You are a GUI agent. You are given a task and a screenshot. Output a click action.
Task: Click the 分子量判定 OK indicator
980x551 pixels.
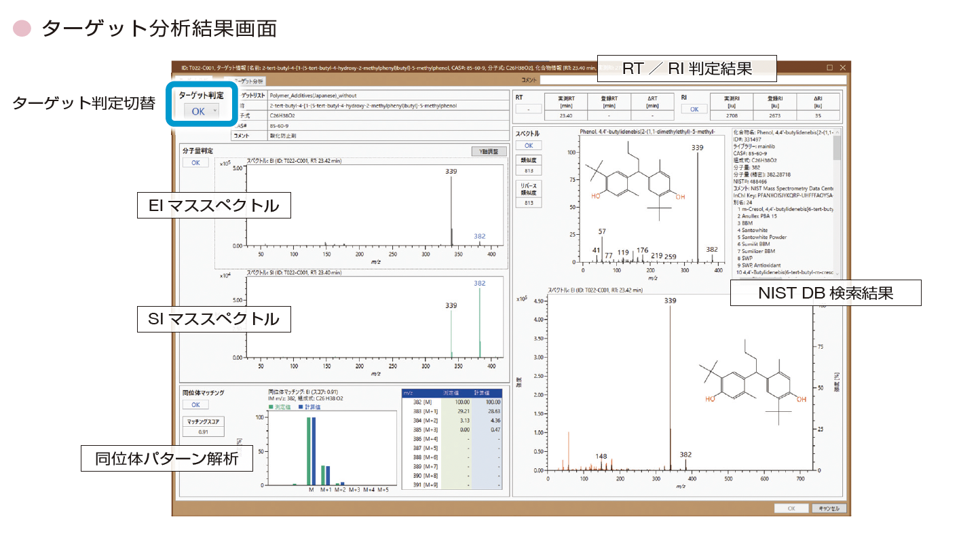pos(195,163)
